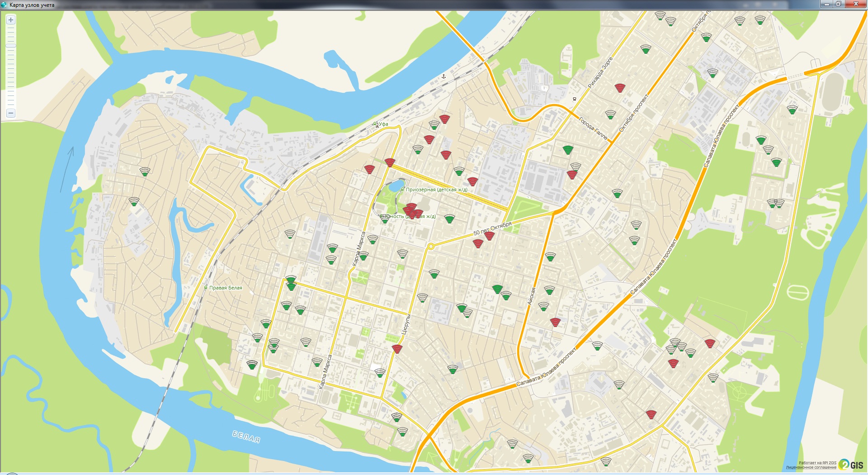
Task: Click the 2GIS logo on the map
Action: pyautogui.click(x=851, y=465)
